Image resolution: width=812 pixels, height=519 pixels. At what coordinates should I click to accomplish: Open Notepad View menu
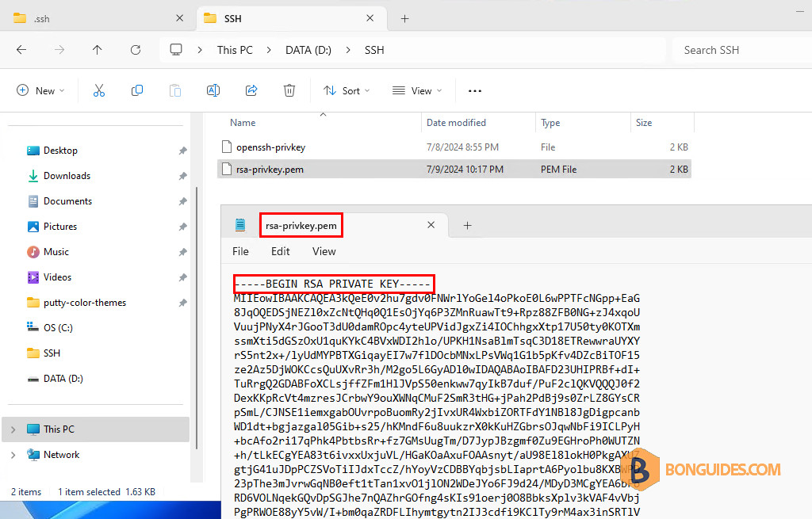(x=324, y=251)
